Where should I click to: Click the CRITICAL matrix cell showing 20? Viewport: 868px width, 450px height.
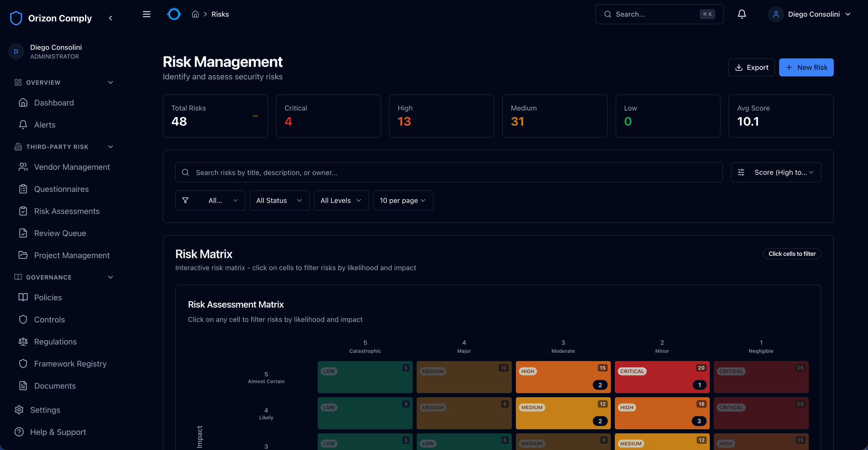pyautogui.click(x=662, y=377)
